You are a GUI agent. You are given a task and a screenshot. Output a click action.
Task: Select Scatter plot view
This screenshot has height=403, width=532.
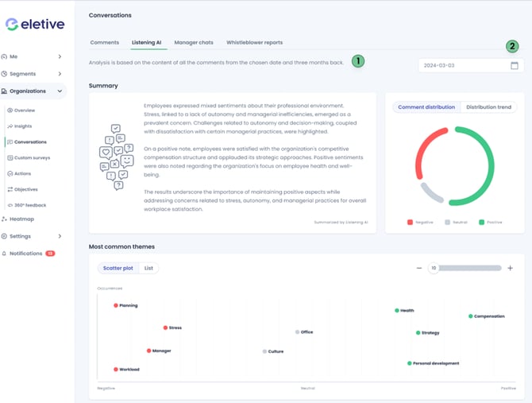(118, 269)
